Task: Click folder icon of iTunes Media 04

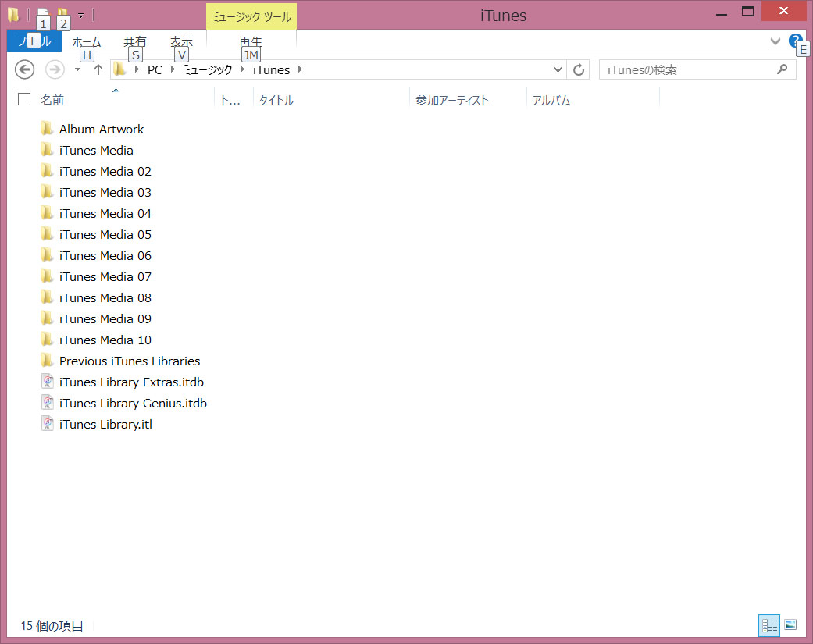Action: 47,213
